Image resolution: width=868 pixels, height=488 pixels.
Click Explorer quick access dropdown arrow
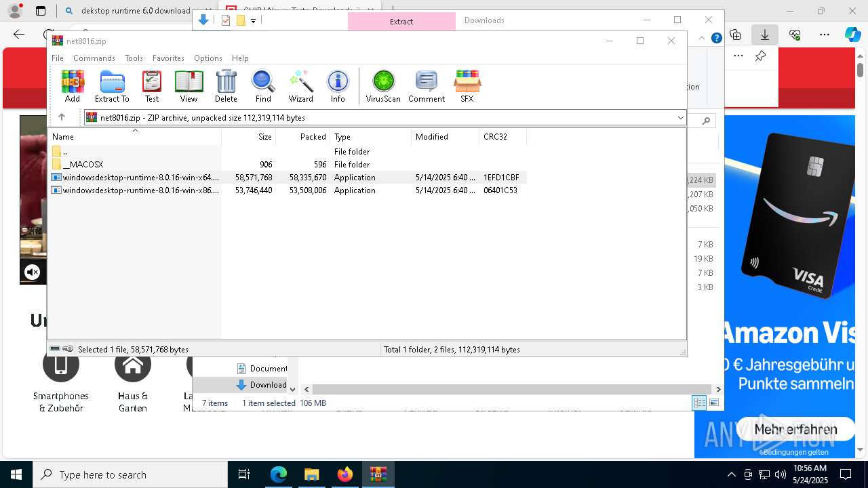[x=253, y=21]
